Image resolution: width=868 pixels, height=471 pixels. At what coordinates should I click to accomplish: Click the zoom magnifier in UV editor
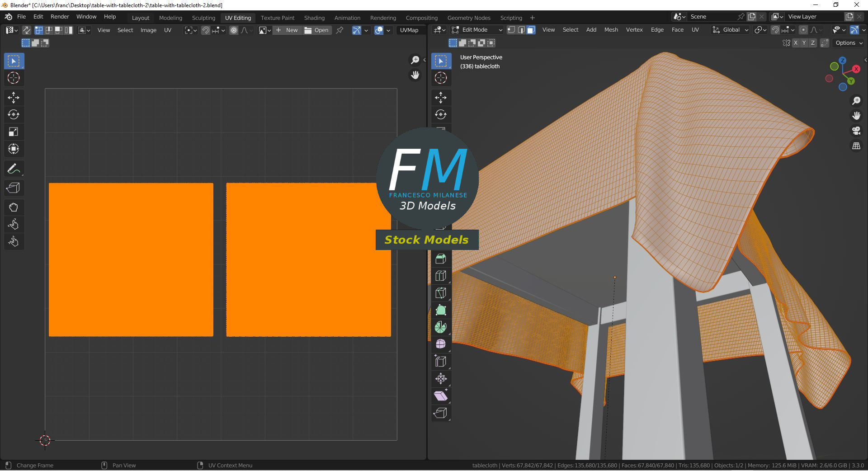coord(415,60)
